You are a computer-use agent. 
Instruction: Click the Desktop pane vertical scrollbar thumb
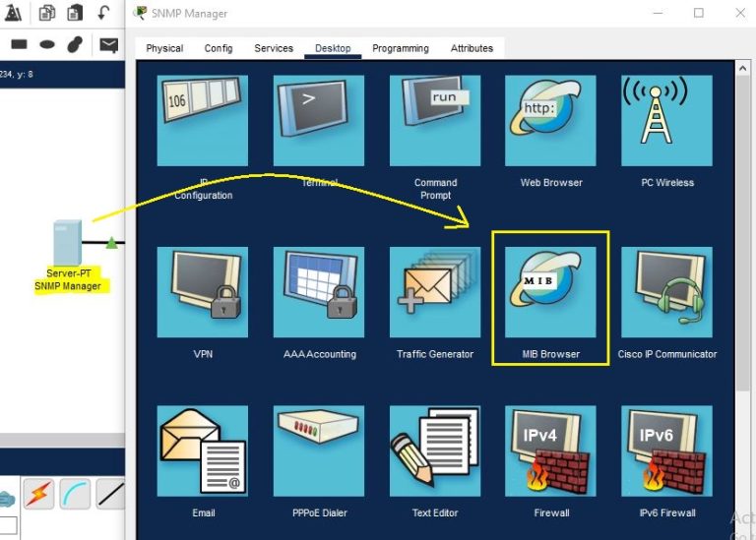tap(742, 232)
